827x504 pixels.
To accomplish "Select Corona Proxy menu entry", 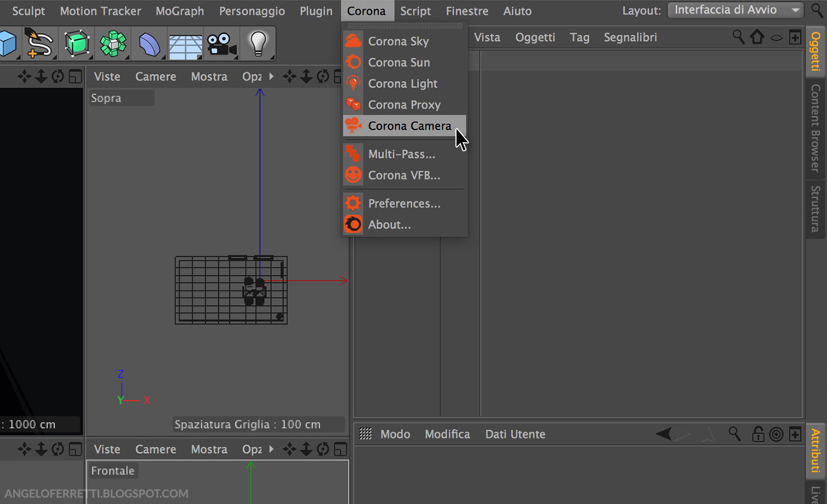I will click(x=405, y=105).
